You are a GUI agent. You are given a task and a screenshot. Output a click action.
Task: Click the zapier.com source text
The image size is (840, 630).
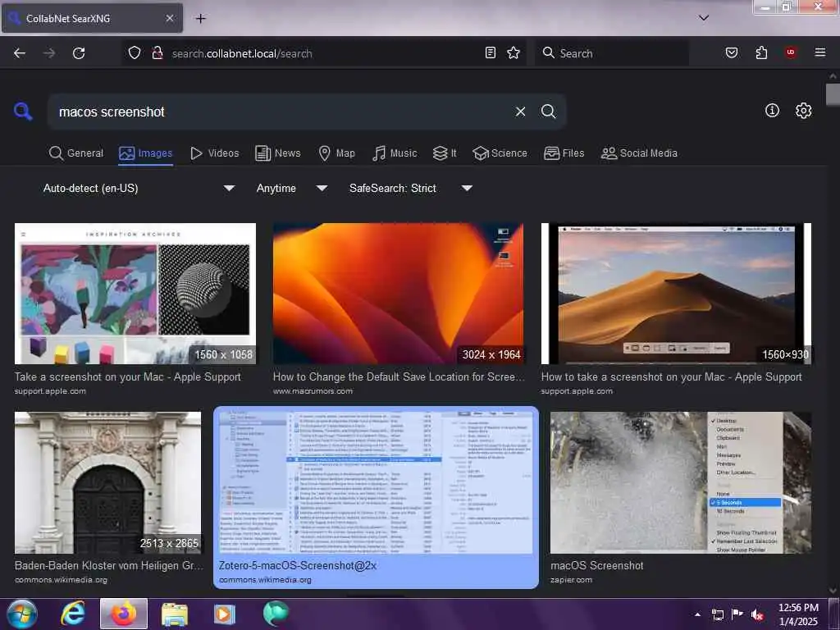coord(571,580)
